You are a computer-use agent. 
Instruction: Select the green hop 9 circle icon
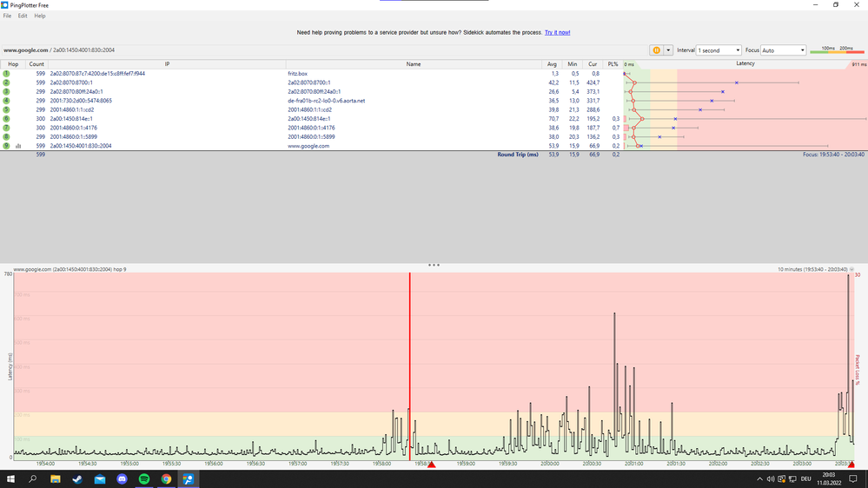click(6, 146)
